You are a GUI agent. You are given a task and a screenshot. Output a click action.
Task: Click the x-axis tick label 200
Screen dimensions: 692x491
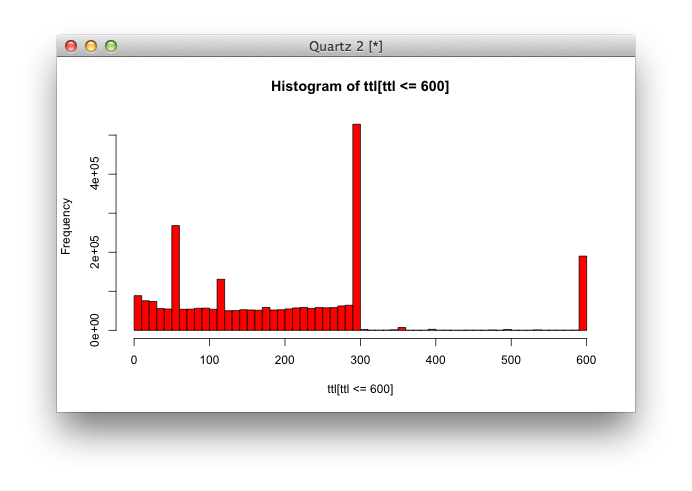click(285, 361)
